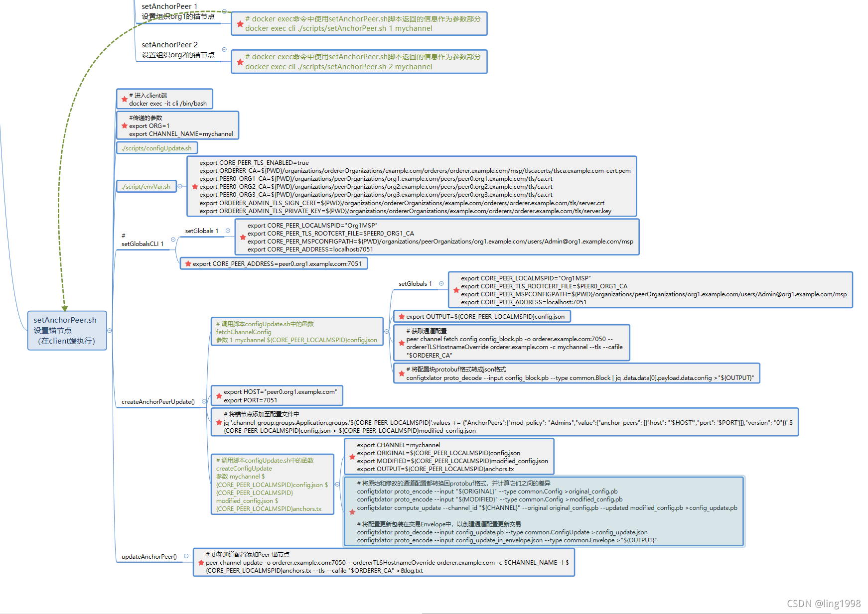Click the star on the peer channel update node

point(200,562)
